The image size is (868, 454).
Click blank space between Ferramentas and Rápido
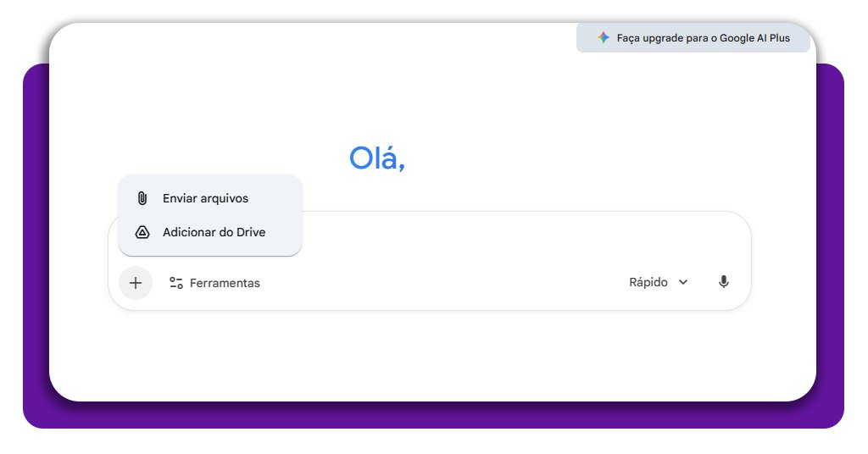tap(441, 283)
